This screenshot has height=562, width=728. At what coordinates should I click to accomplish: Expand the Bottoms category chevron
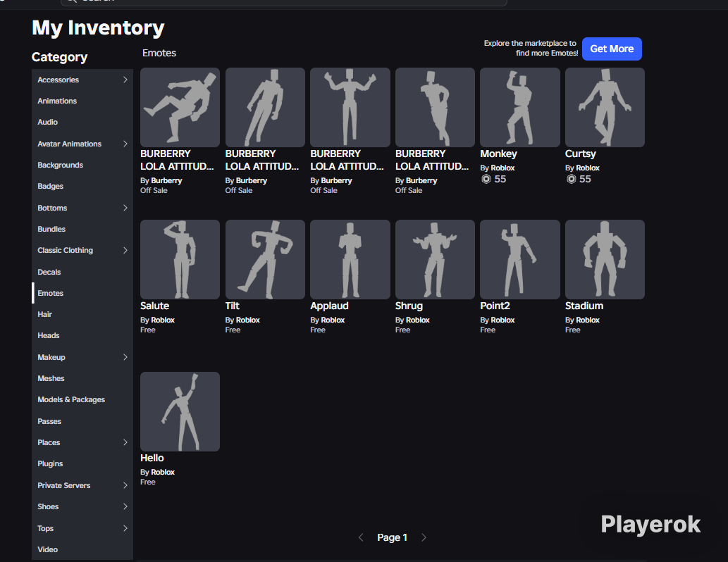coord(125,208)
